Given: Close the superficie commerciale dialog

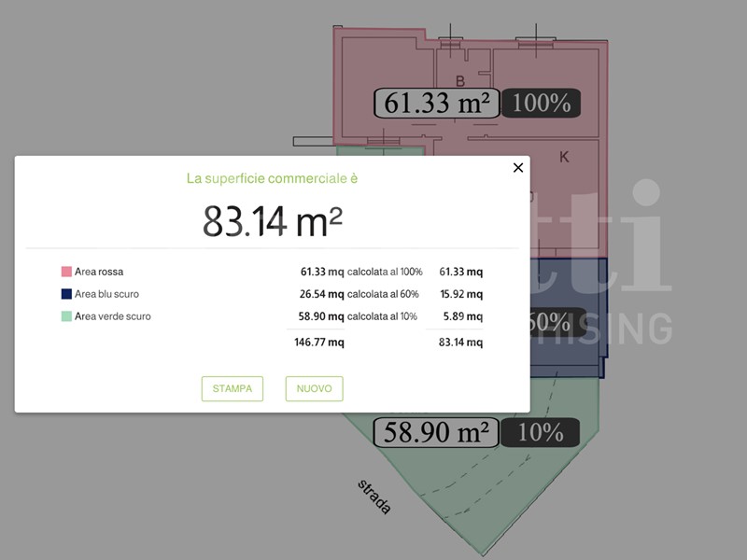Looking at the screenshot, I should (518, 168).
